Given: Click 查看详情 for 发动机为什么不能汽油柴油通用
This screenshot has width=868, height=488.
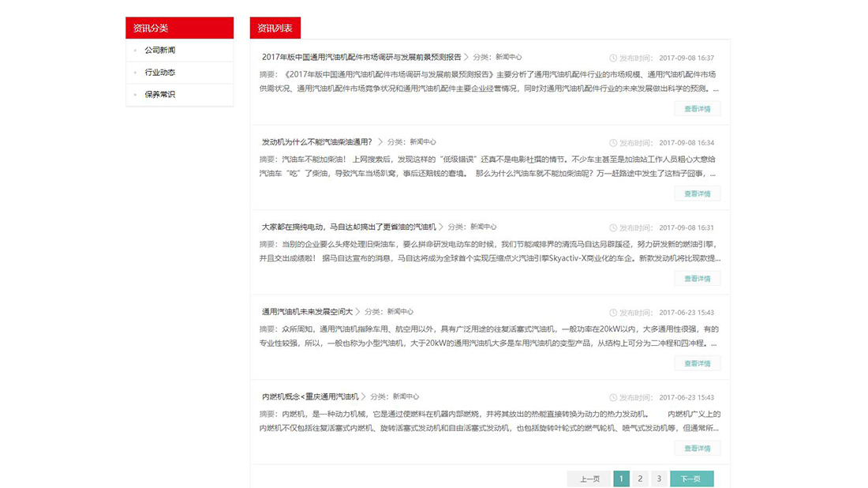Looking at the screenshot, I should click(x=698, y=194).
